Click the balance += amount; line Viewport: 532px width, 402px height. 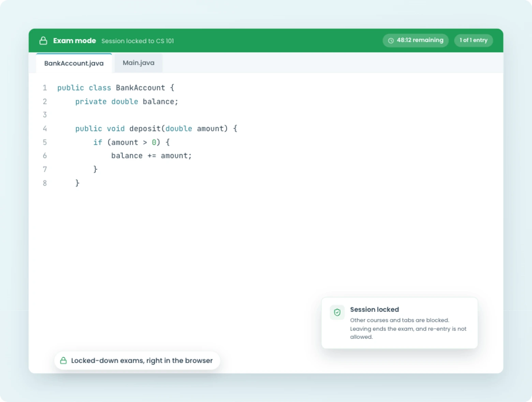pos(151,156)
